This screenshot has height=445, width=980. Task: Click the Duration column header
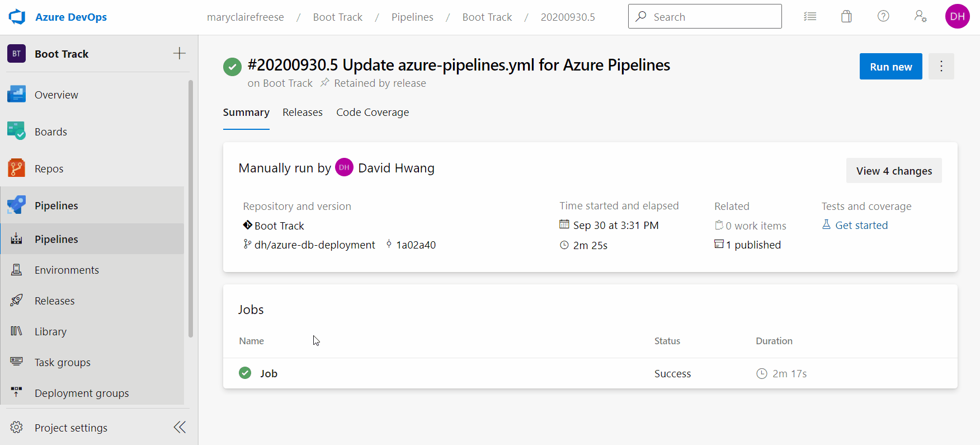tap(774, 341)
